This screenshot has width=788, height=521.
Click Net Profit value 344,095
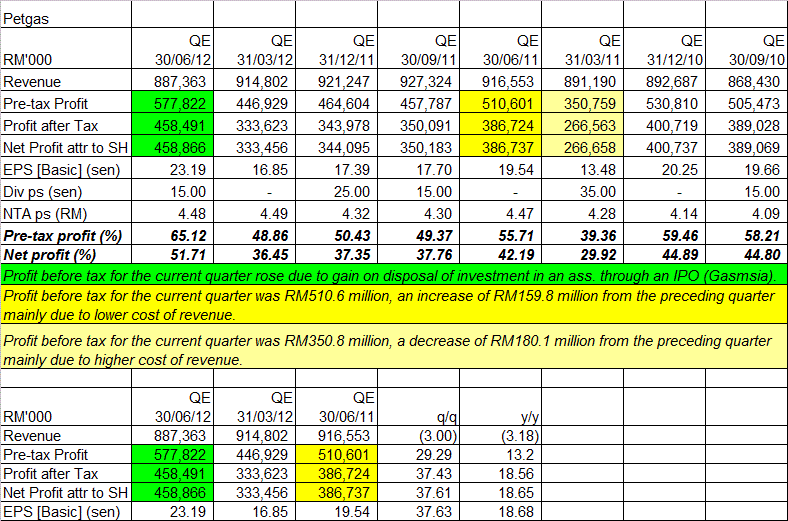(x=336, y=148)
